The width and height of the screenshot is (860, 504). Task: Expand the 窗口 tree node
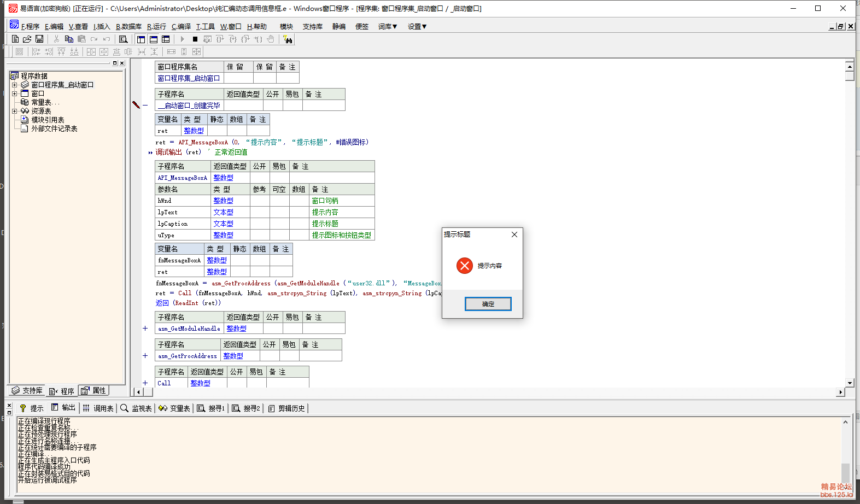tap(15, 93)
